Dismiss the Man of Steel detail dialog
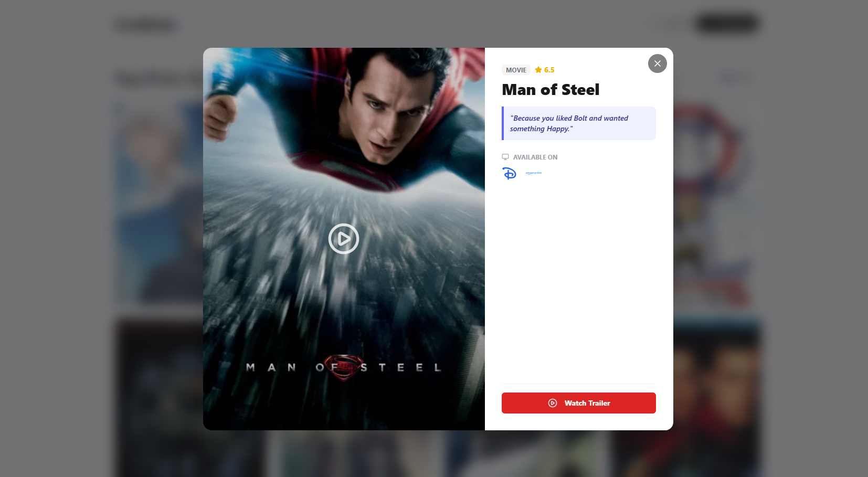The image size is (868, 477). pos(657,63)
